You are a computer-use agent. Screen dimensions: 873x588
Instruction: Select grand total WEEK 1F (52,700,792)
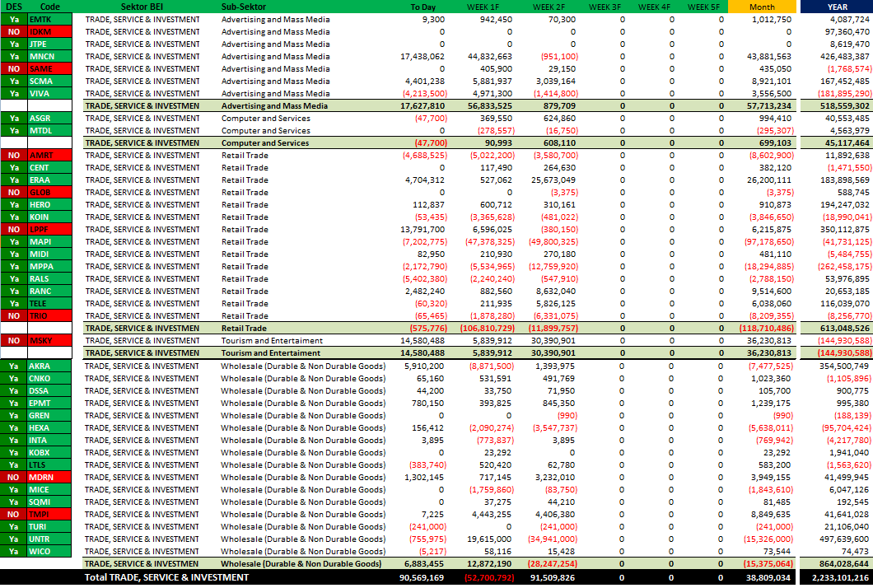coord(489,577)
